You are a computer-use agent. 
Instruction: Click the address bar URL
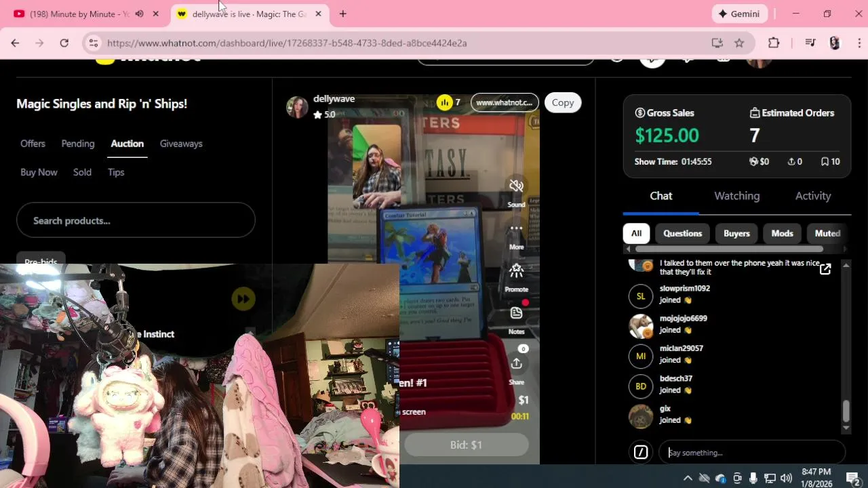287,43
